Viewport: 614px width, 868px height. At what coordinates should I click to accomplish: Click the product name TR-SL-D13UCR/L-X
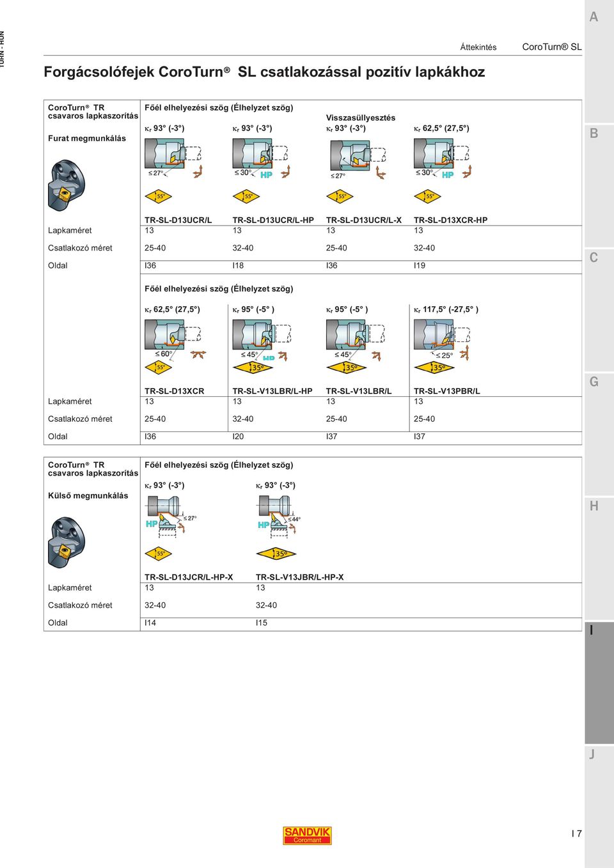point(364,220)
